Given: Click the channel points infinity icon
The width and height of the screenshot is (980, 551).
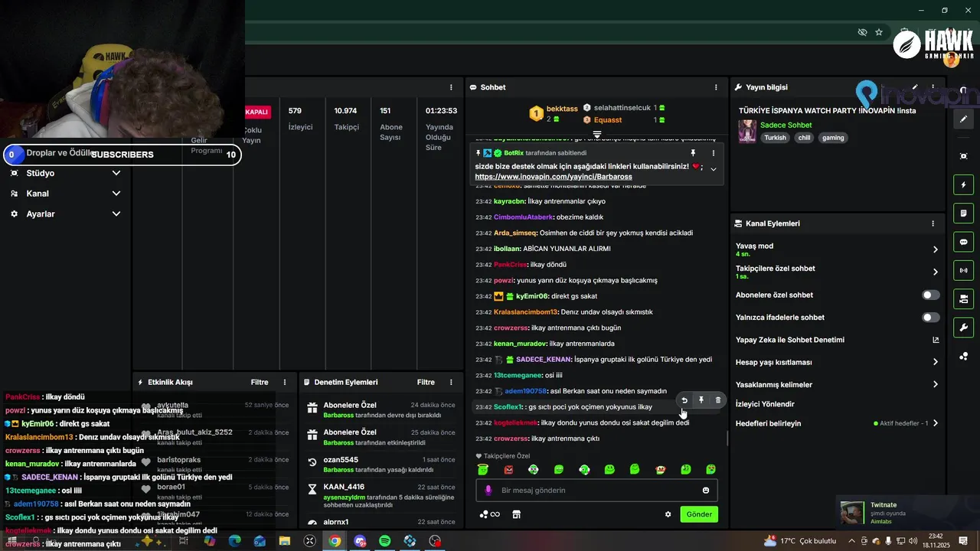Looking at the screenshot, I should [490, 514].
